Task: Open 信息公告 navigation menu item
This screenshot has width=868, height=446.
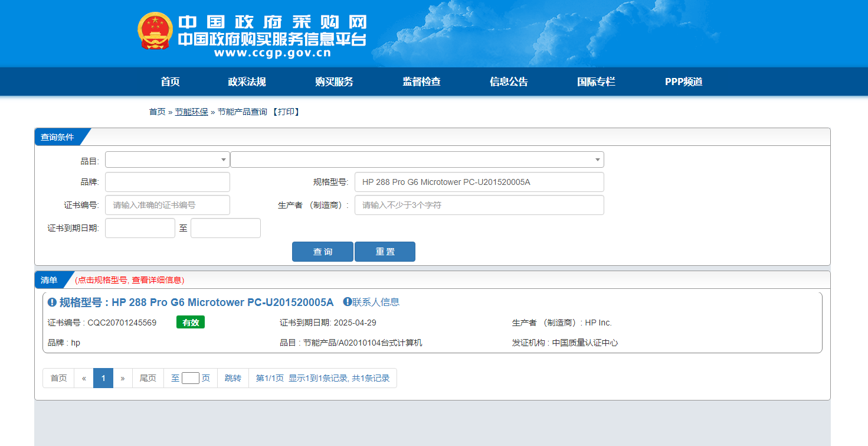Action: tap(509, 82)
